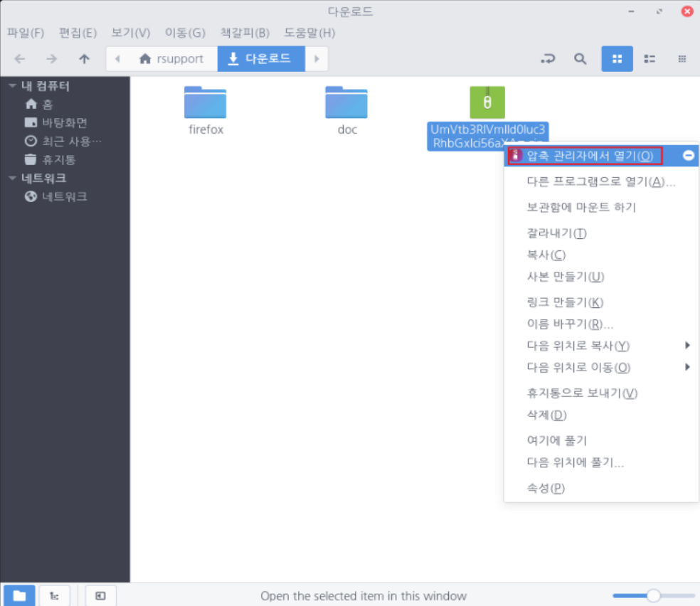Collapse the 내 컴퓨터 sidebar section

[x=12, y=86]
